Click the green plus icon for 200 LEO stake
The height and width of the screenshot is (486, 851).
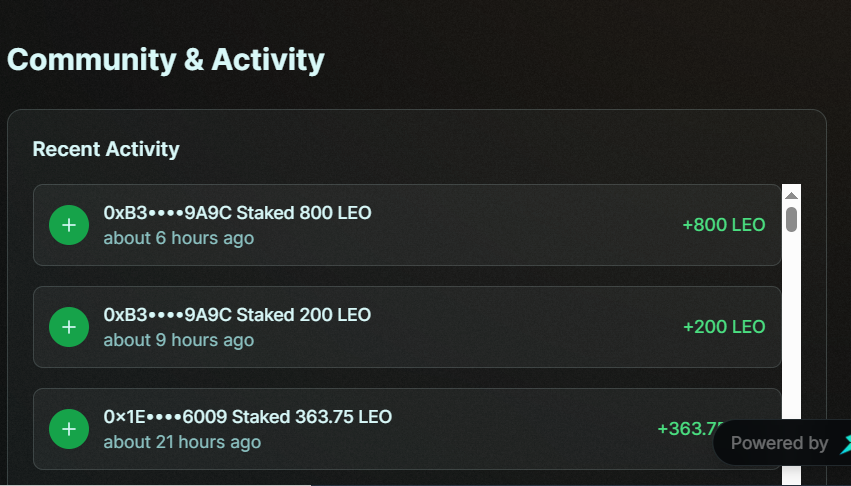click(69, 327)
